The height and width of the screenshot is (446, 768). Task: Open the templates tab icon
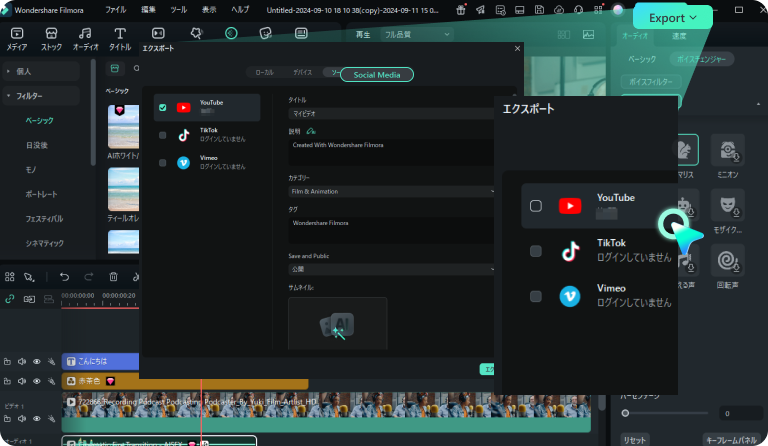pos(301,33)
